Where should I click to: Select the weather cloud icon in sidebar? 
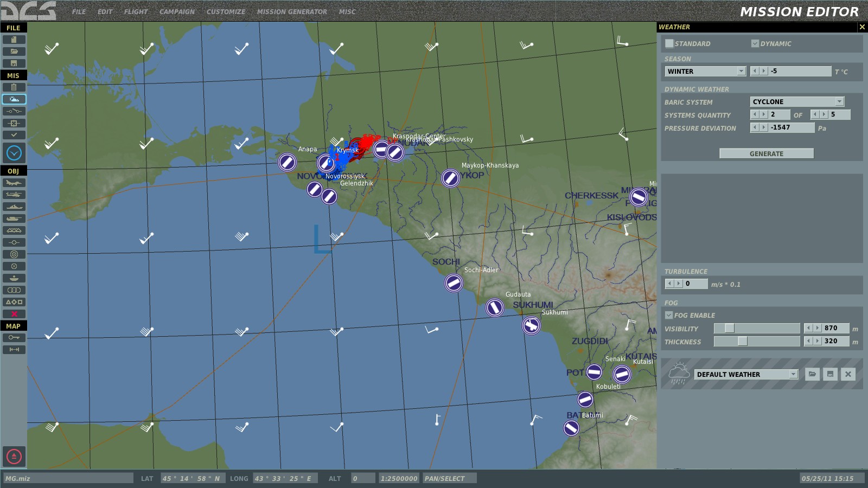(x=14, y=99)
